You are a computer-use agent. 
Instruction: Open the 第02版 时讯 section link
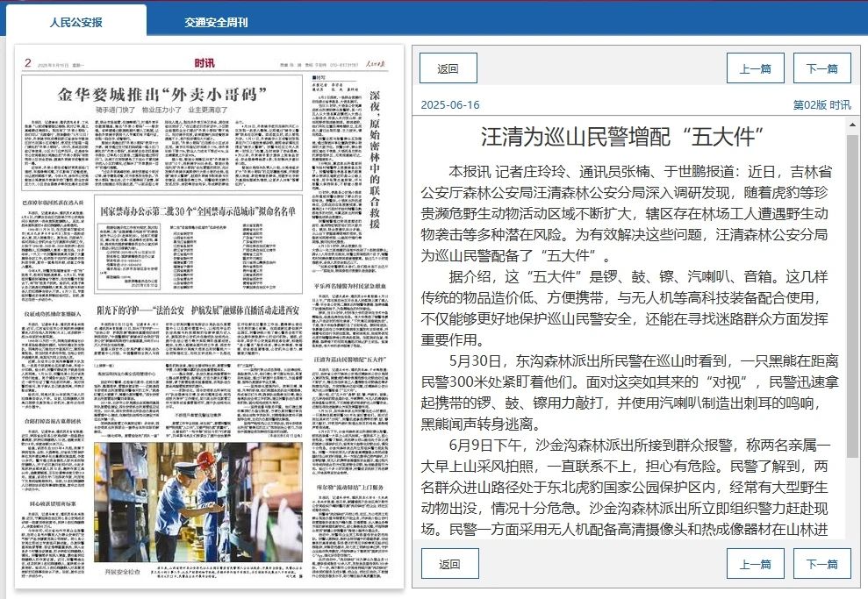(x=822, y=105)
